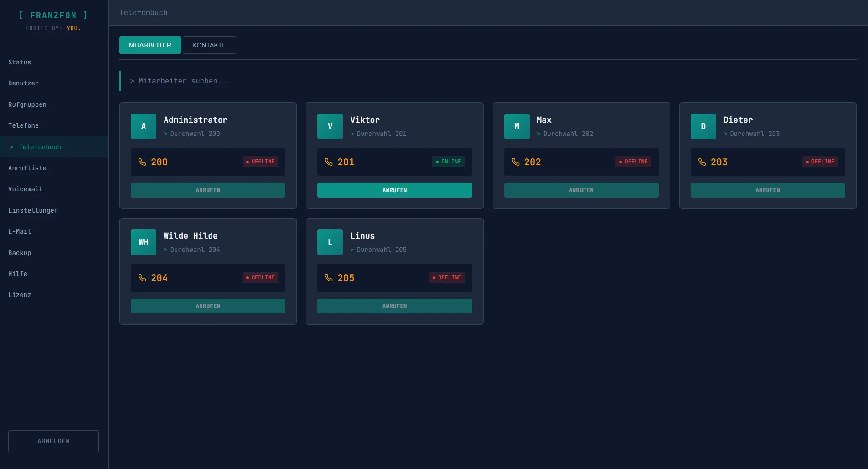Click Viktor's avatar icon labeled V

coord(330,126)
